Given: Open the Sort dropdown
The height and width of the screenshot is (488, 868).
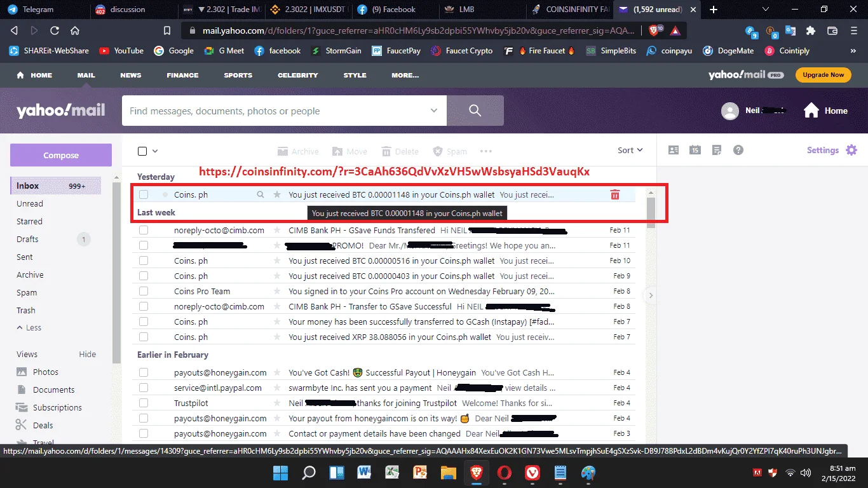Looking at the screenshot, I should (x=630, y=150).
